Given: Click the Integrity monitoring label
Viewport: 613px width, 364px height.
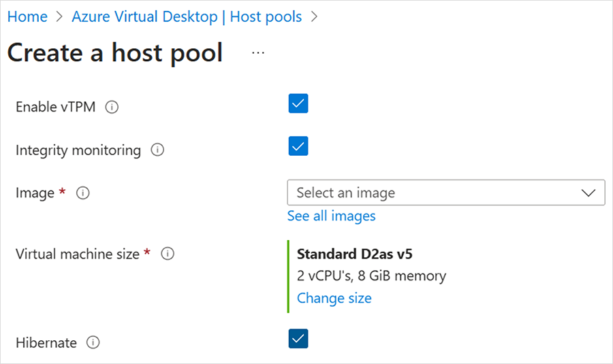Looking at the screenshot, I should 78,150.
